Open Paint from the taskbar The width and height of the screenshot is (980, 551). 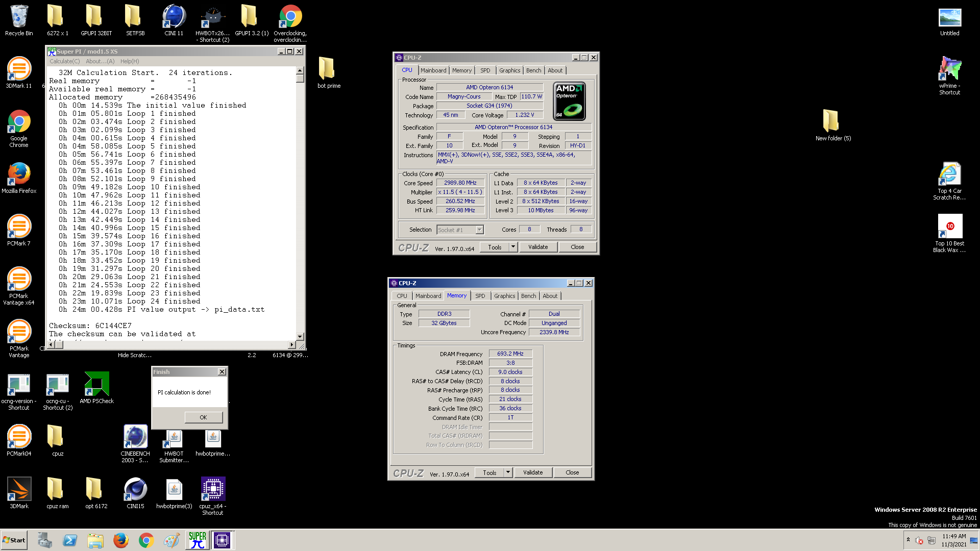(171, 540)
